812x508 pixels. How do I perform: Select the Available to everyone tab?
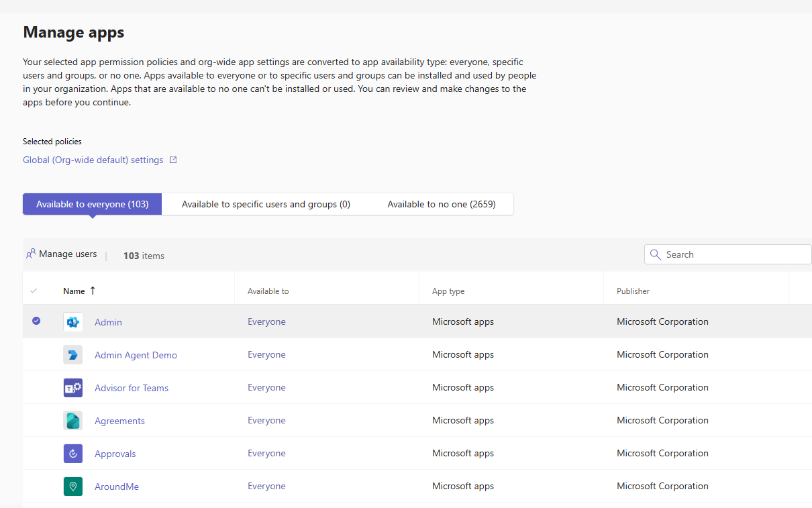tap(93, 204)
